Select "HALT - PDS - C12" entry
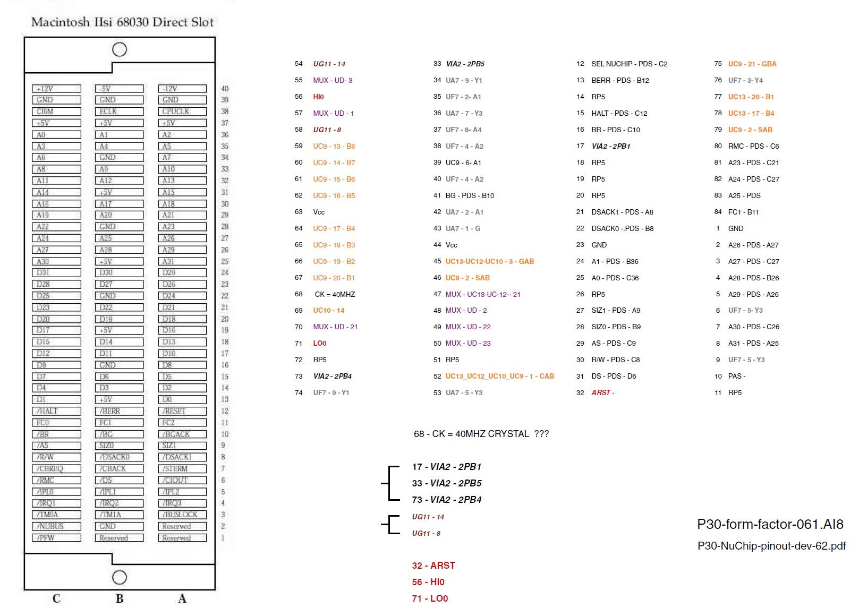The image size is (859, 616). tap(619, 113)
